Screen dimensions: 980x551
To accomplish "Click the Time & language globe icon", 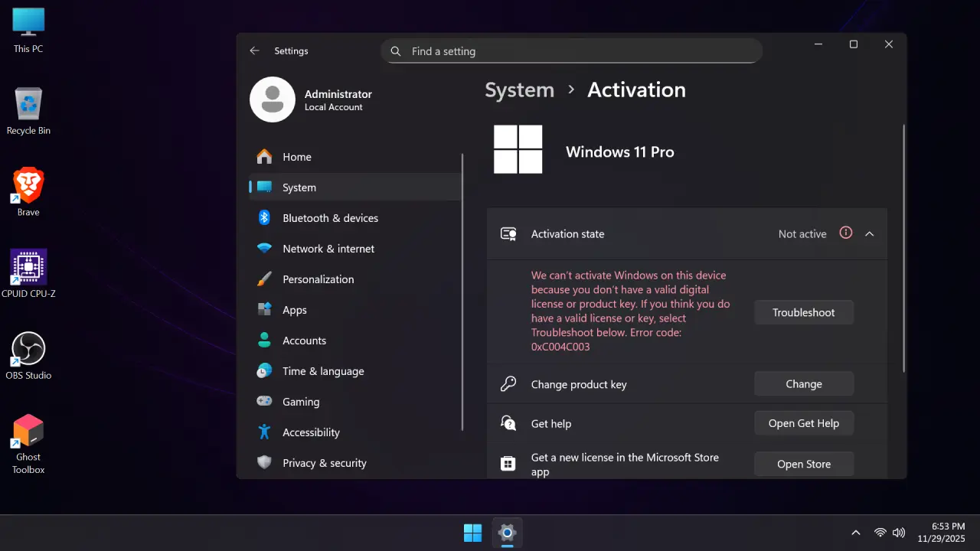I will (x=264, y=371).
